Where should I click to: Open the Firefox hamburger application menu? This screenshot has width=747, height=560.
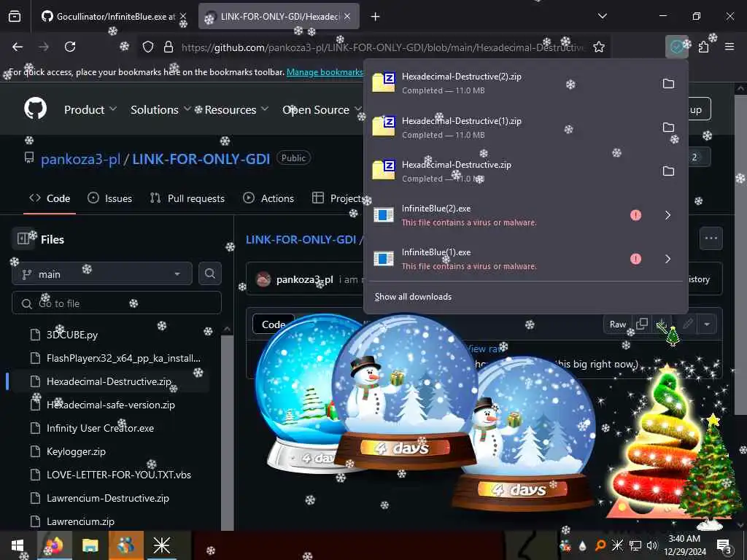coord(729,47)
